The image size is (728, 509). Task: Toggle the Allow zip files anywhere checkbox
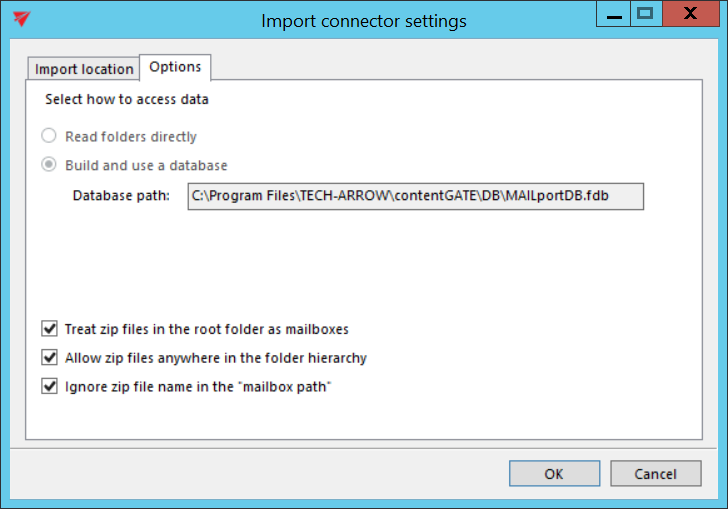point(49,357)
